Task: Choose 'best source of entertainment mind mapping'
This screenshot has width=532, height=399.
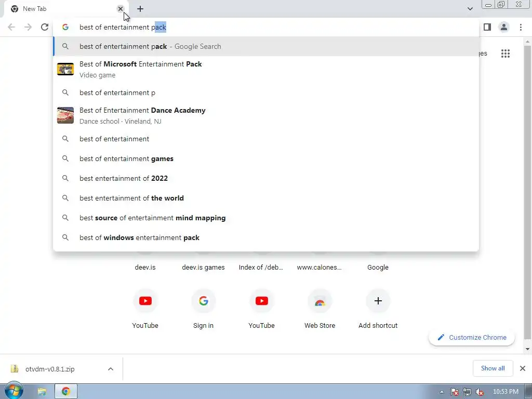Action: tap(266, 218)
